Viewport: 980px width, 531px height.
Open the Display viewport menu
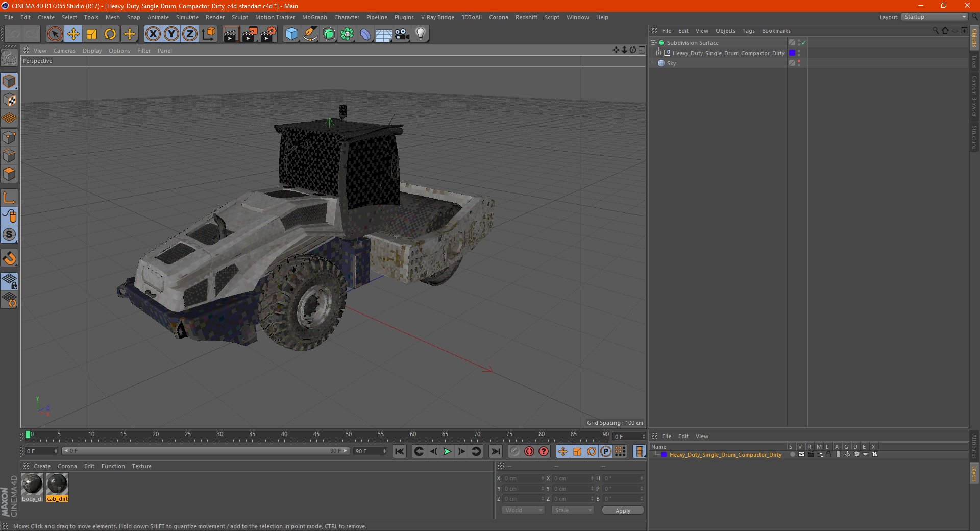point(92,51)
